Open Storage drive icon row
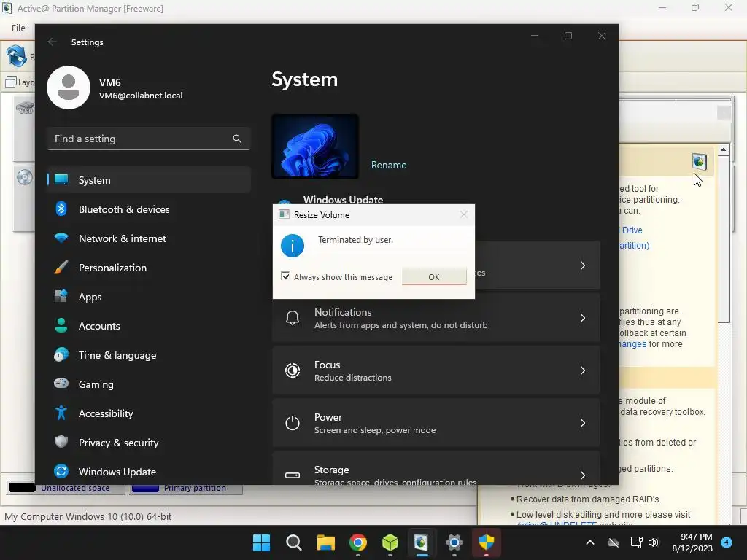This screenshot has height=560, width=747. 293,475
